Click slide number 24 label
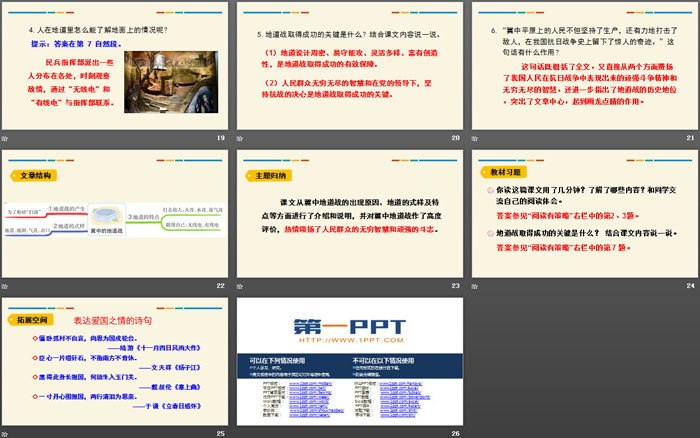This screenshot has width=700, height=438. coord(690,285)
